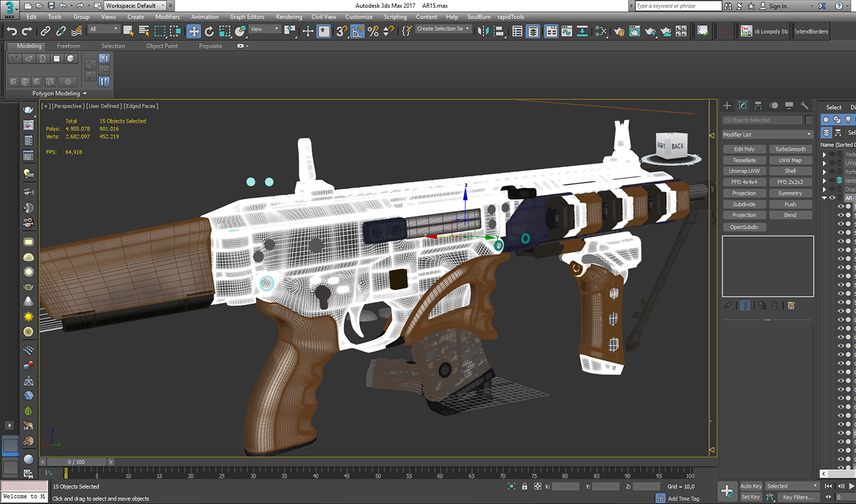Viewport: 856px width, 504px height.
Task: Choose the Select Object tool
Action: 128,31
